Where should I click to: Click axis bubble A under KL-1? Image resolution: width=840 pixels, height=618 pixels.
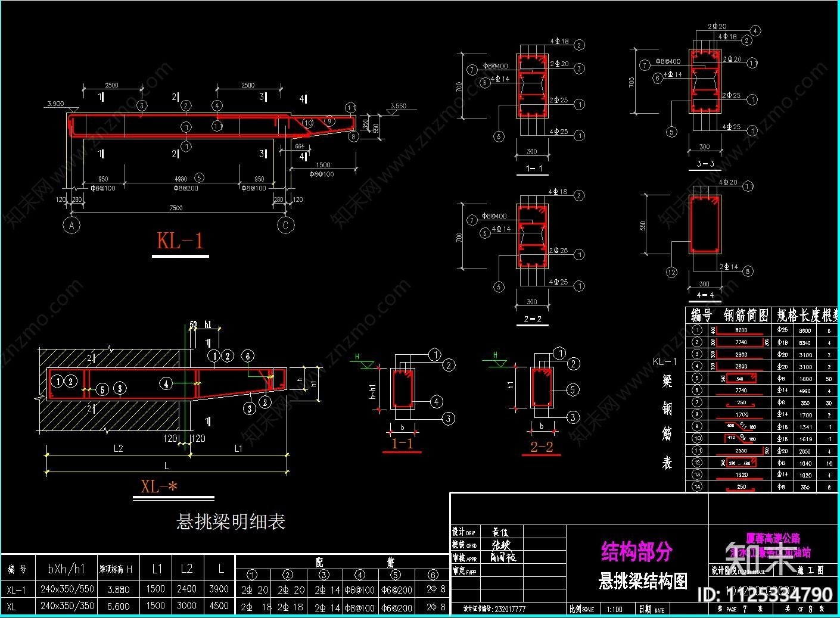(x=71, y=226)
